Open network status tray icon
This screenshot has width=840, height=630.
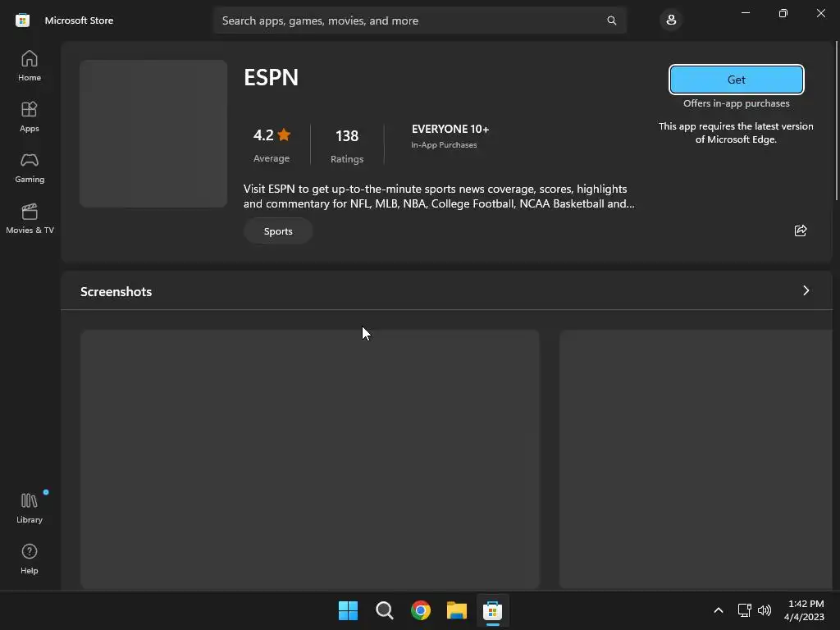(x=744, y=610)
